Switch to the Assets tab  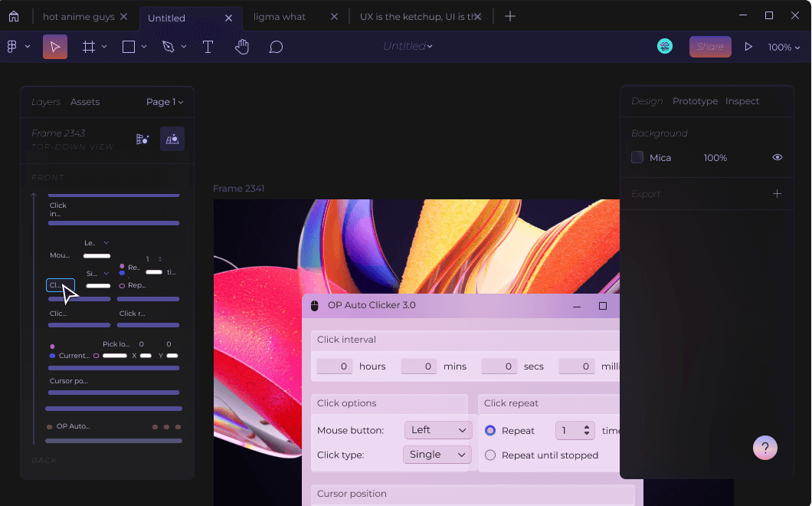tap(85, 102)
